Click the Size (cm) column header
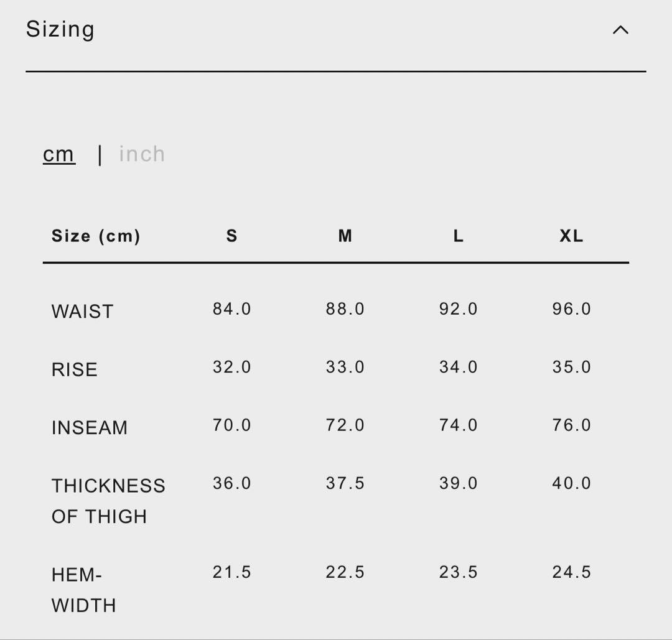 point(96,236)
